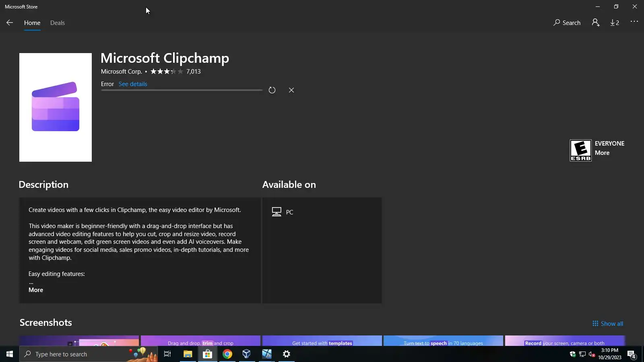Open the network tray icon

tap(582, 354)
